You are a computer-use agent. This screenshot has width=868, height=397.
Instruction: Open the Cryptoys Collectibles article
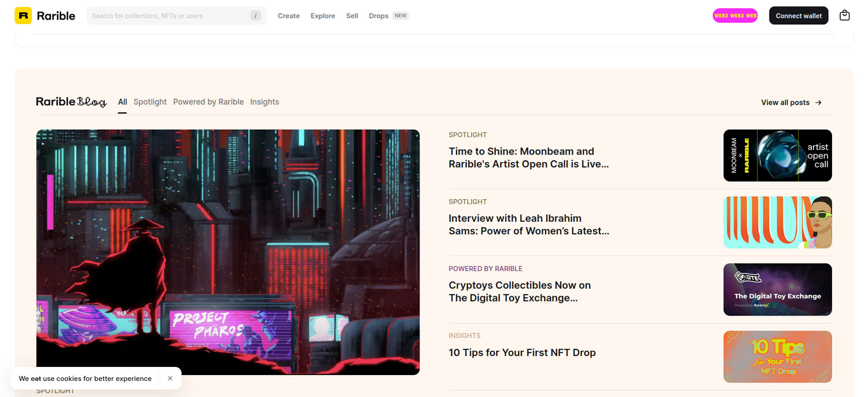pyautogui.click(x=520, y=292)
